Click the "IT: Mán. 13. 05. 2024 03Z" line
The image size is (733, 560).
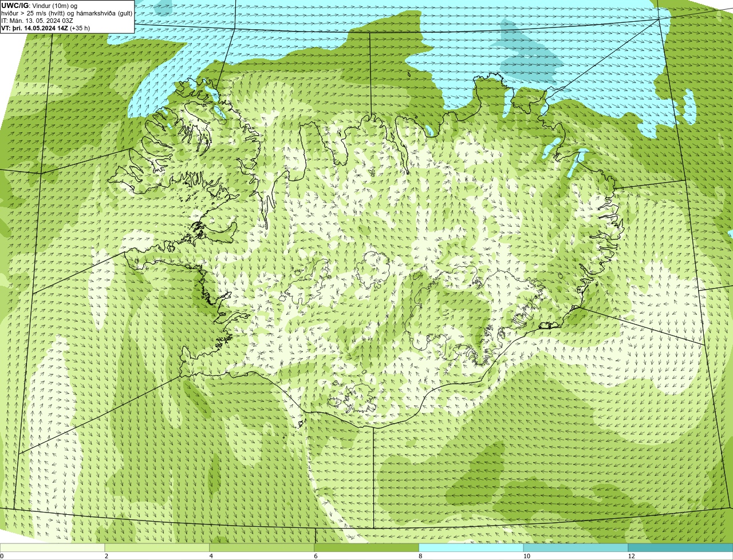(x=37, y=21)
